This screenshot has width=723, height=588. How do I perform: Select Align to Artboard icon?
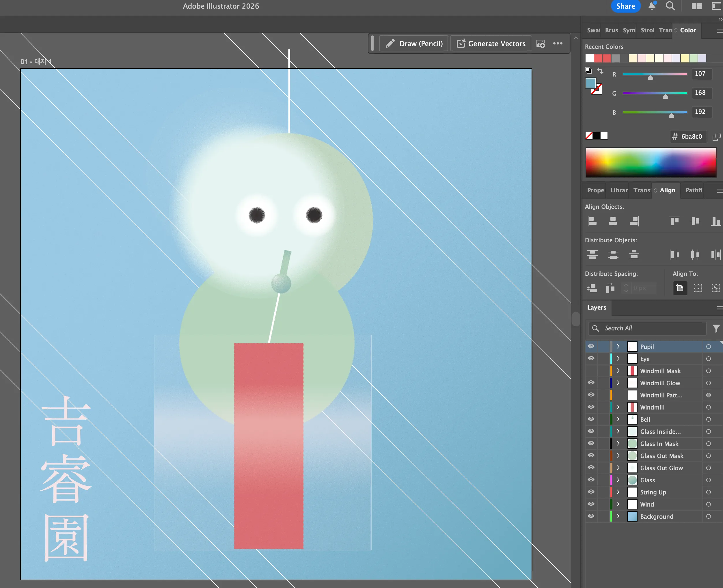[680, 288]
